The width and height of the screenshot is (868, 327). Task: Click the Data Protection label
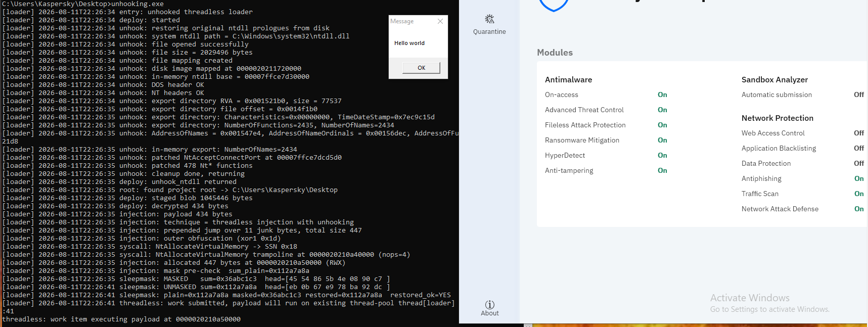(766, 163)
